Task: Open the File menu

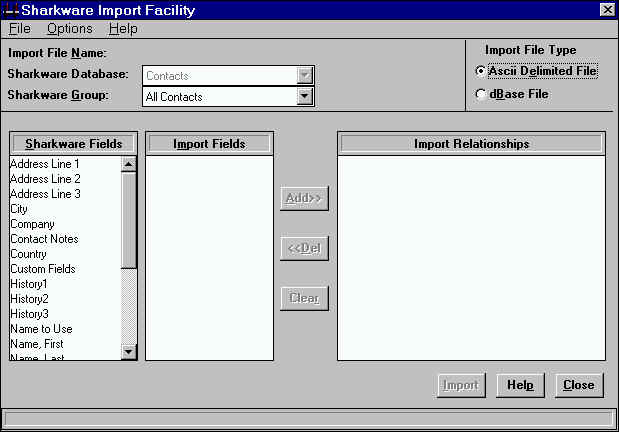Action: [x=19, y=29]
